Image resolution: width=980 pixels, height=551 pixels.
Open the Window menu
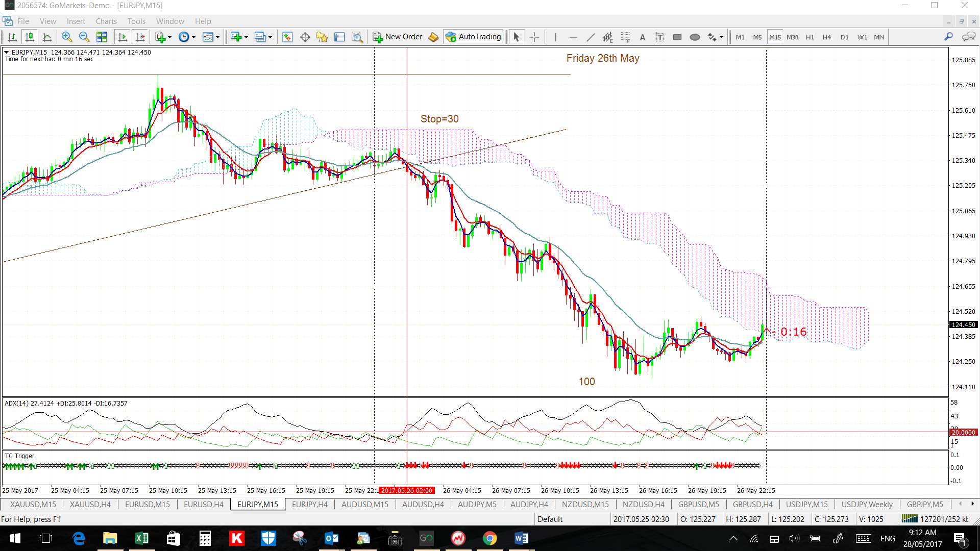pyautogui.click(x=170, y=21)
